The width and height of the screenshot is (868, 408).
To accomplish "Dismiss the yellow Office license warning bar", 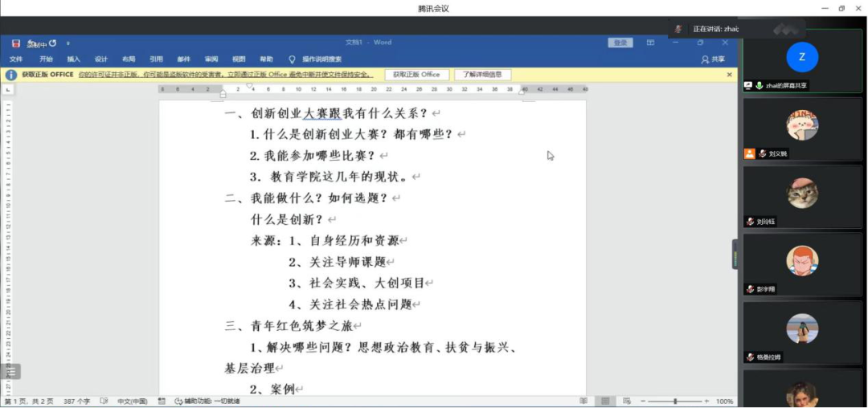I will [x=729, y=74].
